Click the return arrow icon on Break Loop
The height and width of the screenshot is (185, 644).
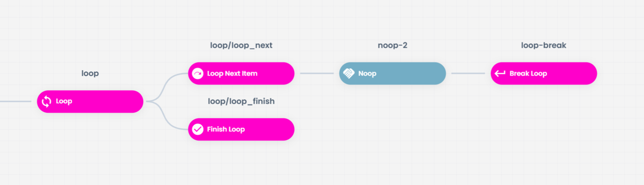click(x=500, y=74)
